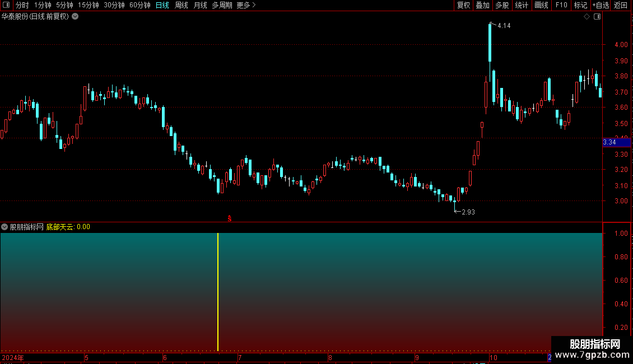Click the panel layout icon at top-left
633x364 pixels.
pyautogui.click(x=6, y=5)
